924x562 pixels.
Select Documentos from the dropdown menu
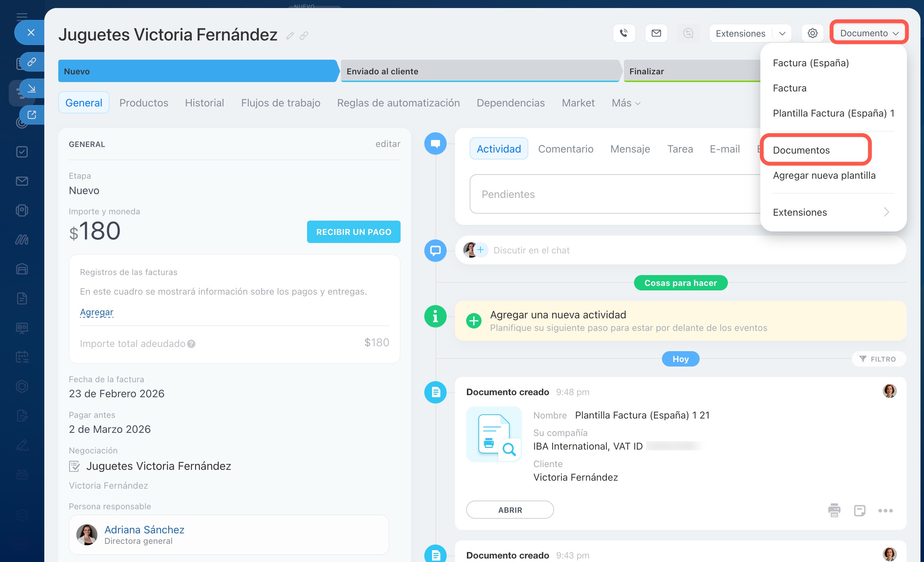801,150
